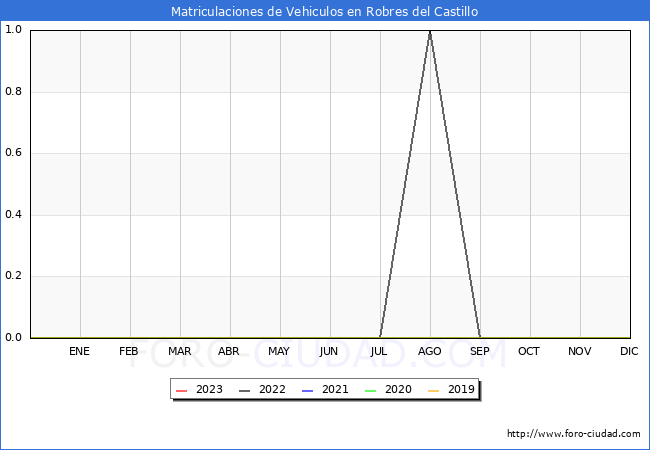Click the 1.0 y-axis value
The width and height of the screenshot is (650, 450).
tap(13, 30)
